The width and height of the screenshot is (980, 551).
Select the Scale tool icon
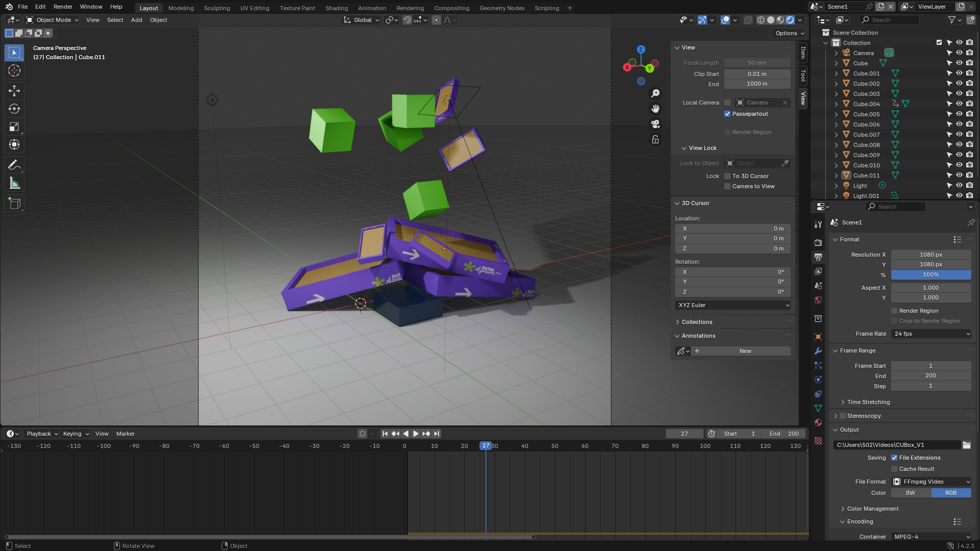(14, 127)
